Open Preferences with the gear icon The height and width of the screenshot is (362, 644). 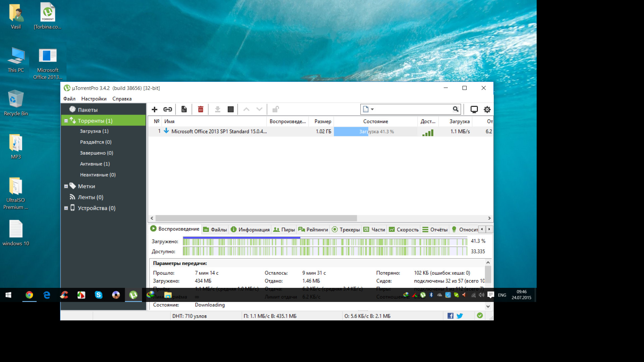click(487, 109)
